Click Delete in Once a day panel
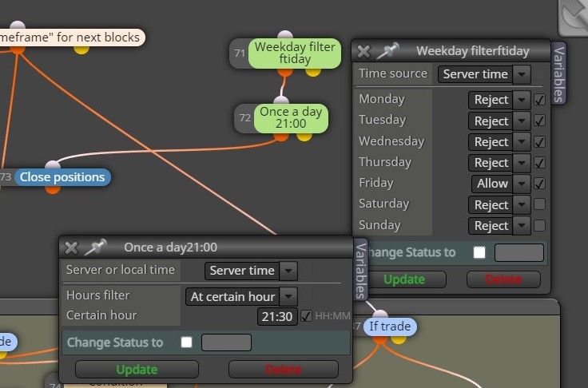This screenshot has height=388, width=588. (x=284, y=370)
